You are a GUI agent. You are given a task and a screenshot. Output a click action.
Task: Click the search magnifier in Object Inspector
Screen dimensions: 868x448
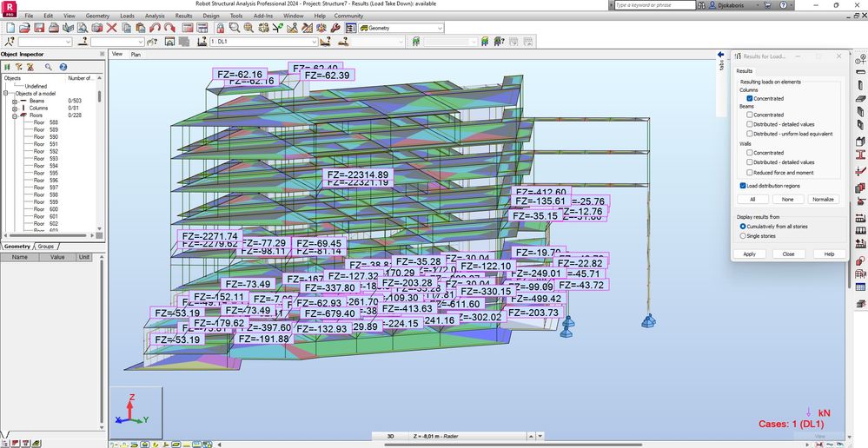click(x=49, y=67)
